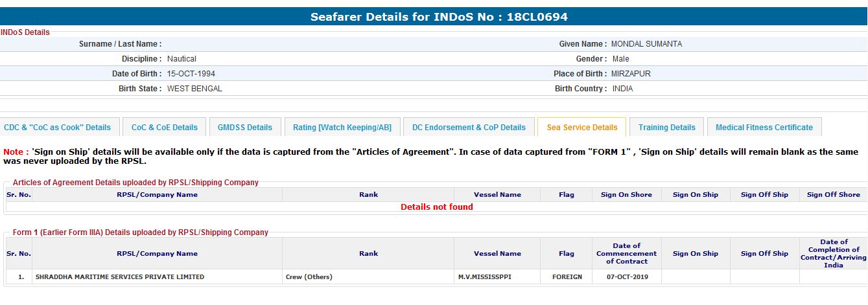The height and width of the screenshot is (305, 868).
Task: Open the CDC & "CoC as Cook" Details tab
Action: pos(58,128)
